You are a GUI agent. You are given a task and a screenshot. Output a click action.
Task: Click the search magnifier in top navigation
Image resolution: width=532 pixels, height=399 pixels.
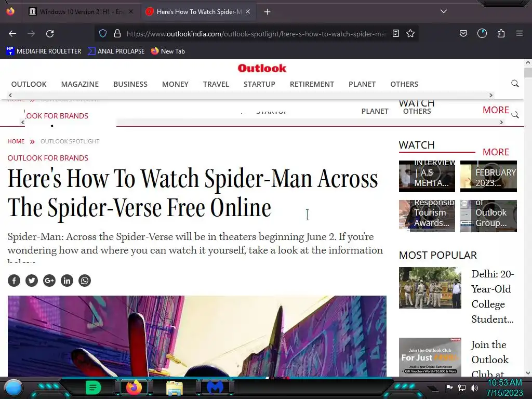pos(515,84)
